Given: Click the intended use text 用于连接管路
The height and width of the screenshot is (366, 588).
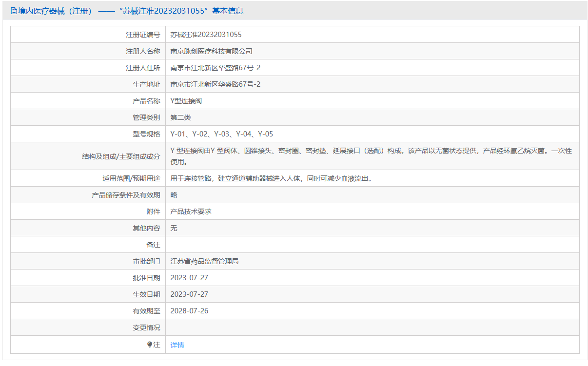Looking at the screenshot, I should click(271, 178).
